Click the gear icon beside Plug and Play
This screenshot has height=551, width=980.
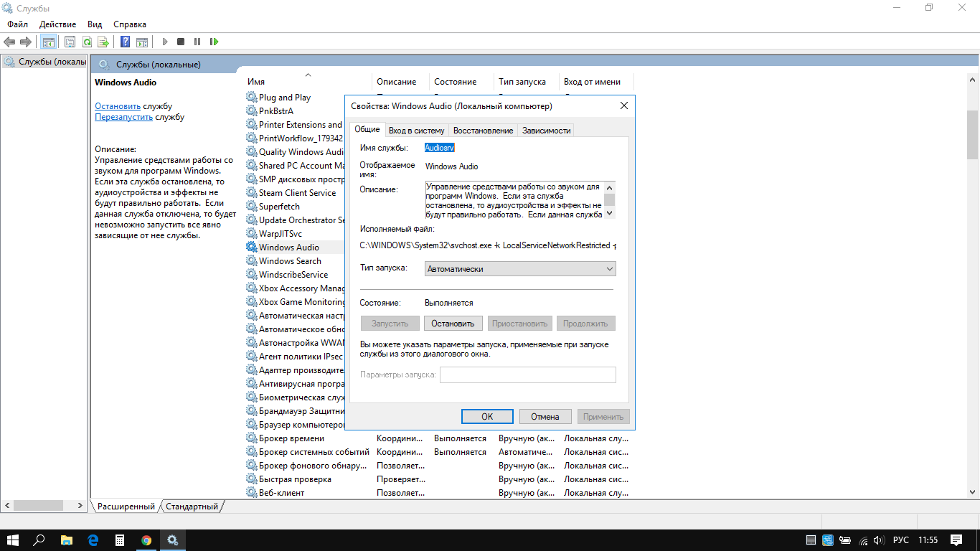(x=251, y=97)
